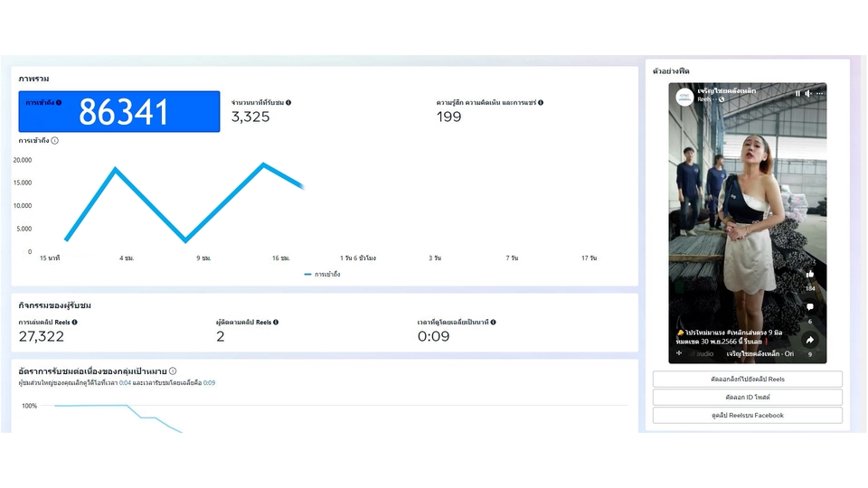Click 16 ชม. label on chart axis
This screenshot has width=868, height=488.
click(x=280, y=258)
